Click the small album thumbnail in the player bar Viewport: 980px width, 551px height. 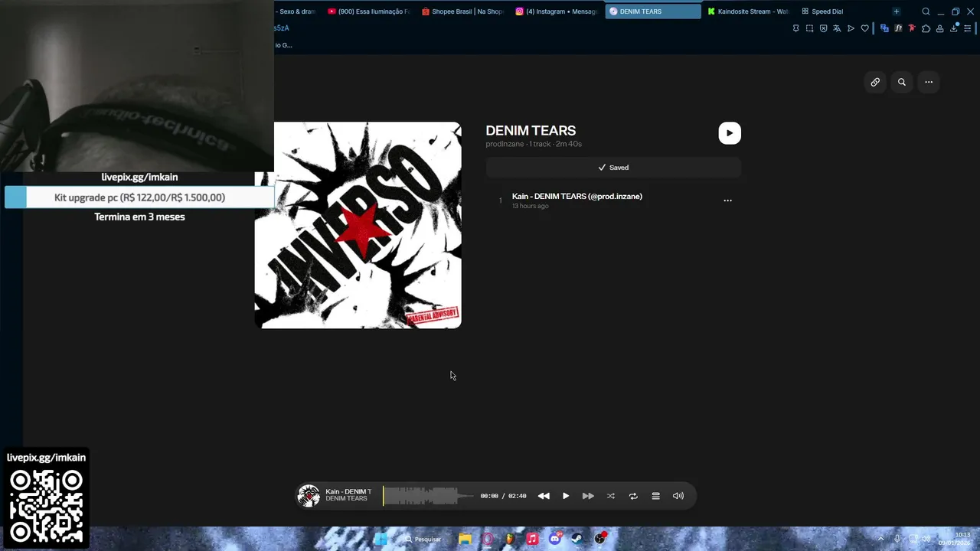pyautogui.click(x=309, y=496)
